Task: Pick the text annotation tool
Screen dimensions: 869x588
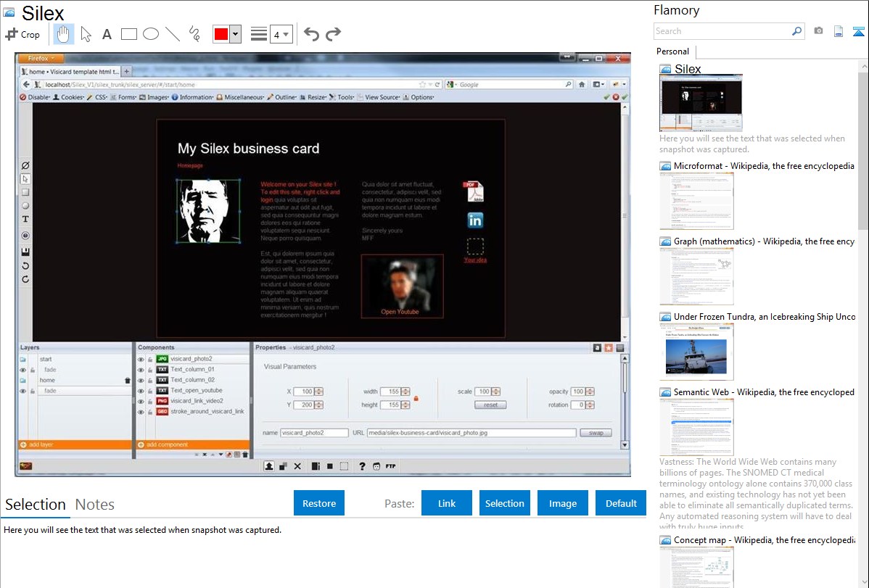Action: [107, 34]
